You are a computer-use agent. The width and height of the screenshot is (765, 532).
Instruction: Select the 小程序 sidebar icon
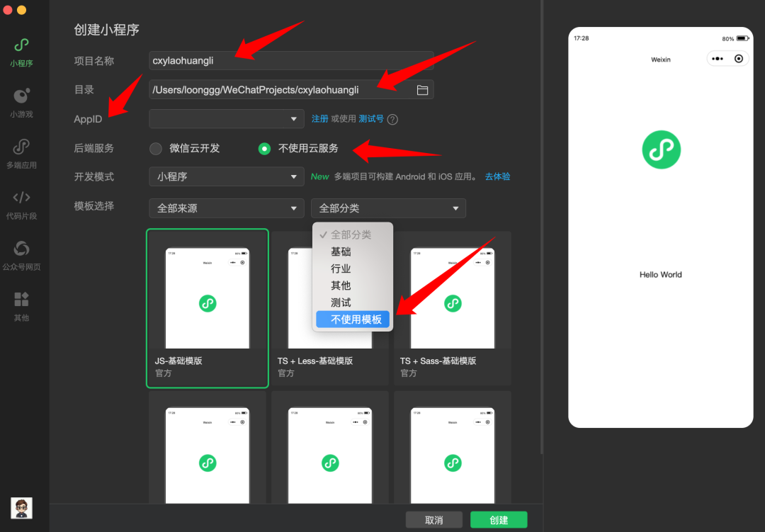[21, 52]
